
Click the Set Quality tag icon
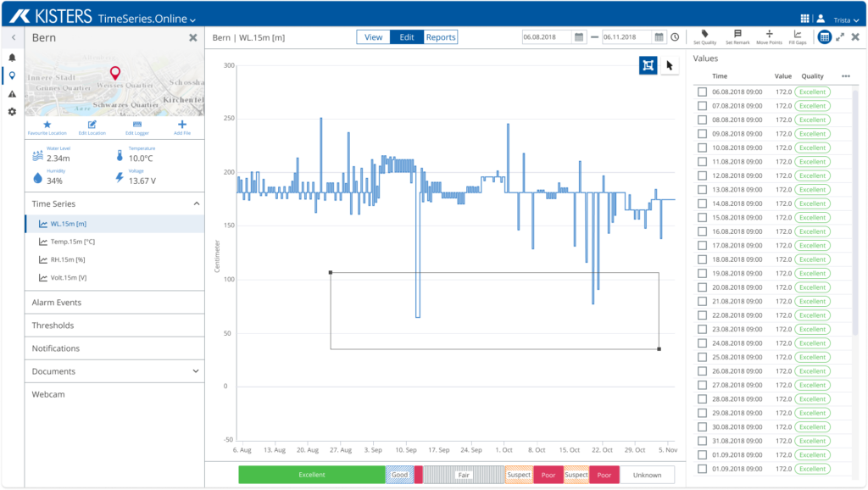coord(704,34)
